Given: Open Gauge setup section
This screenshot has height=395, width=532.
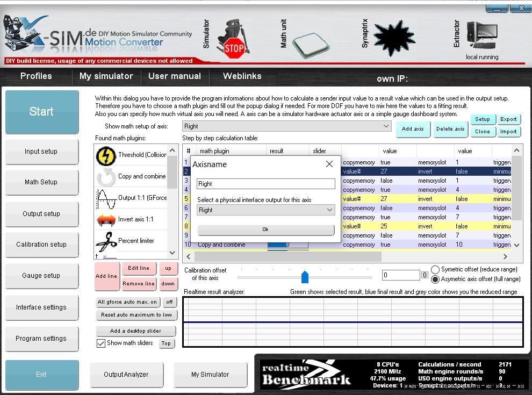Looking at the screenshot, I should (x=41, y=276).
